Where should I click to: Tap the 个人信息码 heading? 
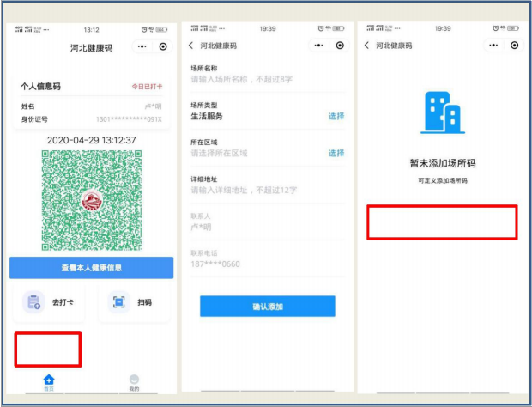tap(40, 86)
